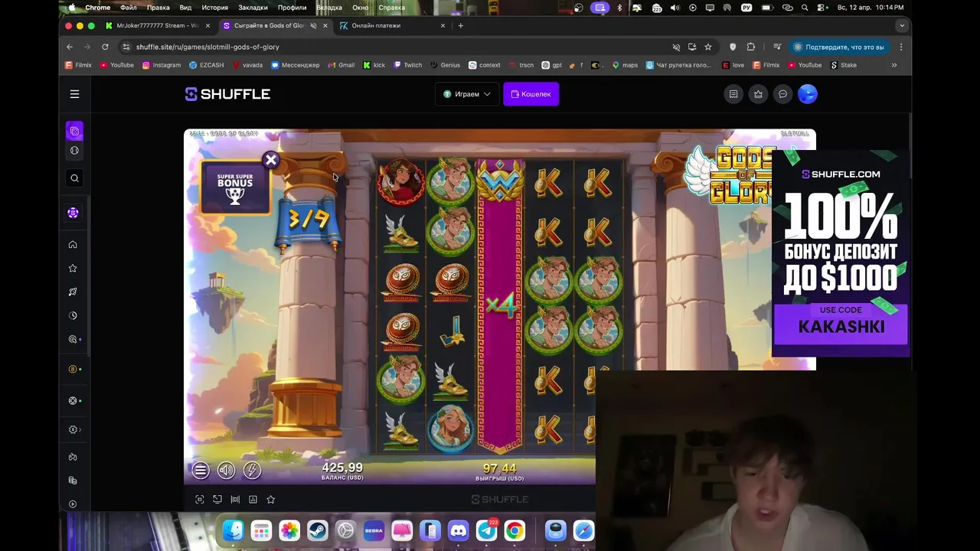
Task: Open the Профили menu
Action: 292,8
